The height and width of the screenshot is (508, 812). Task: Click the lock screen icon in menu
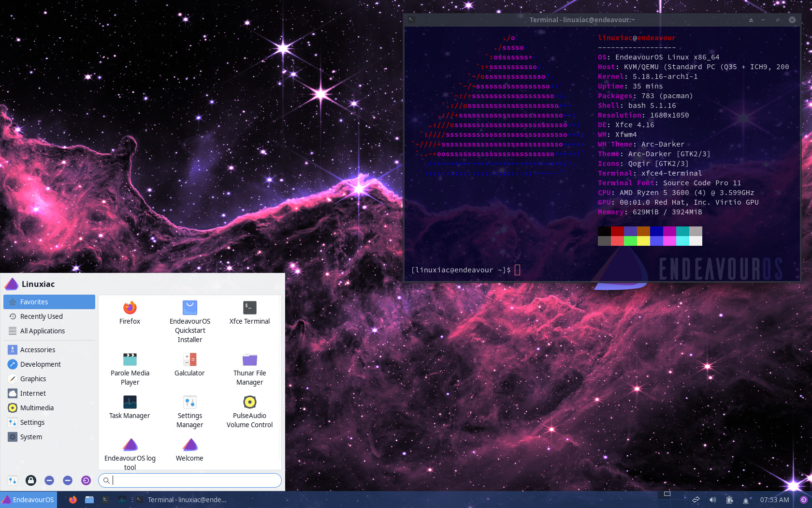pos(31,480)
